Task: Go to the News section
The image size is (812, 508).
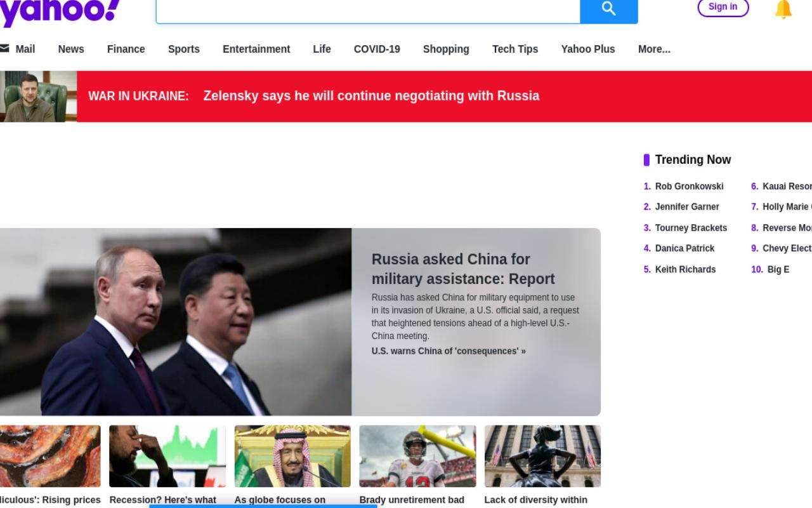Action: [x=71, y=49]
